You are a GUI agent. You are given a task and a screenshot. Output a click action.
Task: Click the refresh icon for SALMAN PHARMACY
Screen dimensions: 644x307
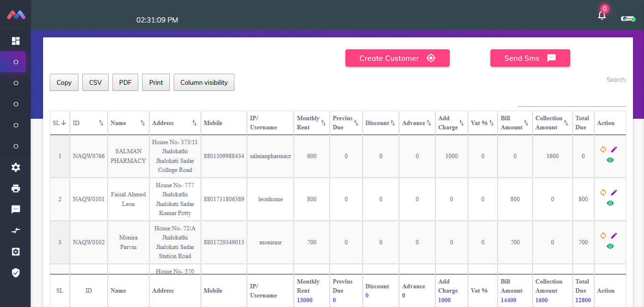click(603, 149)
